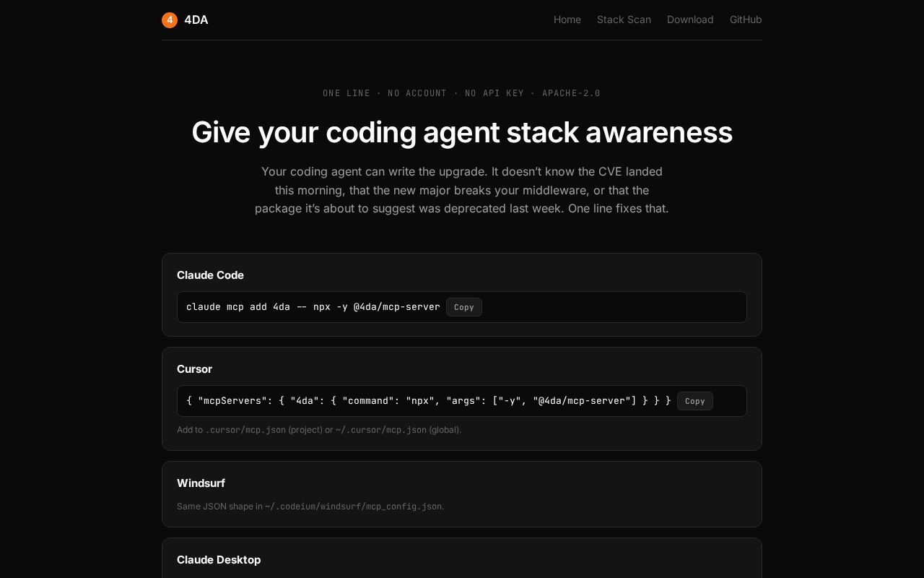Click the Windsurf card heading
924x578 pixels.
pyautogui.click(x=201, y=483)
